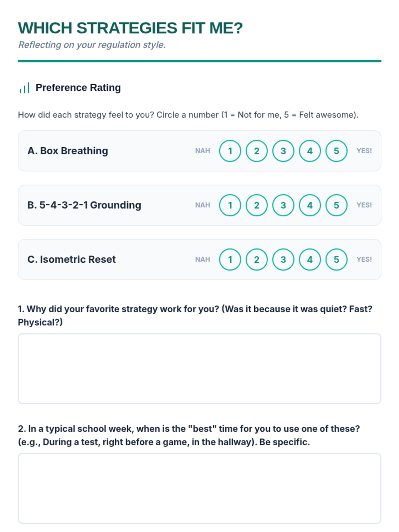Circle number 4 for Box Breathing
The height and width of the screenshot is (532, 399).
pyautogui.click(x=310, y=151)
